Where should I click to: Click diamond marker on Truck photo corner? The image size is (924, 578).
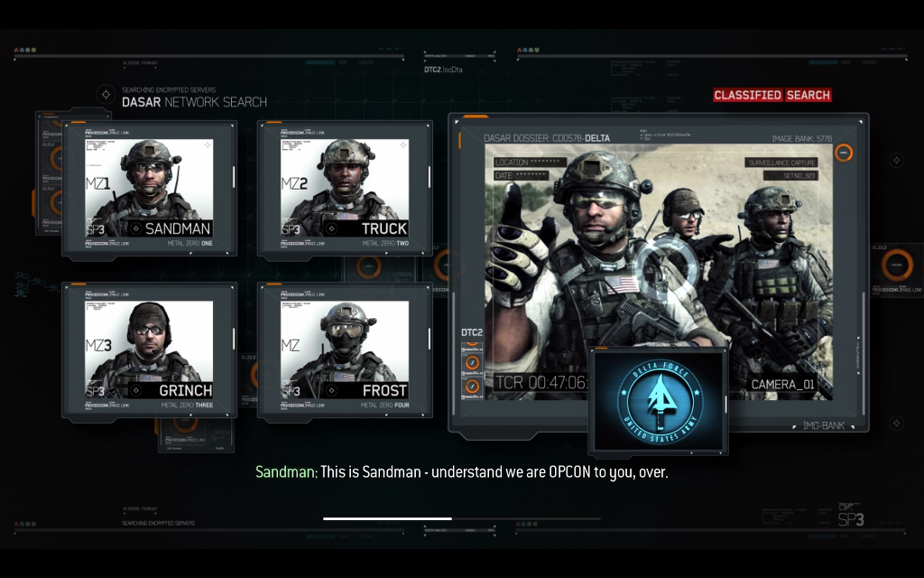click(403, 145)
